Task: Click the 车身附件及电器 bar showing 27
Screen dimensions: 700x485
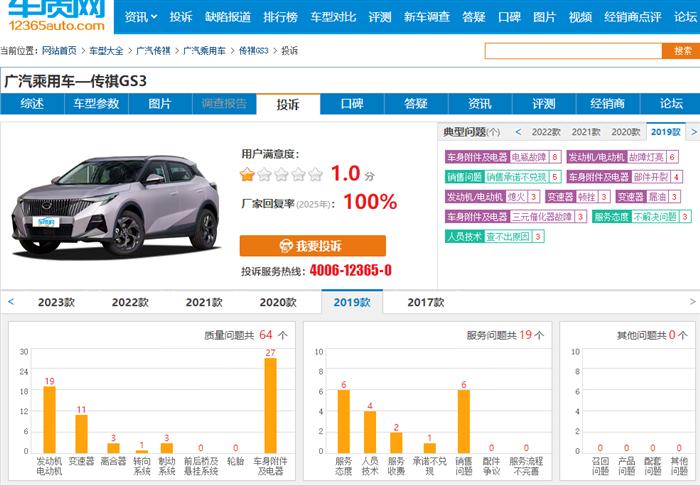Action: (270, 406)
